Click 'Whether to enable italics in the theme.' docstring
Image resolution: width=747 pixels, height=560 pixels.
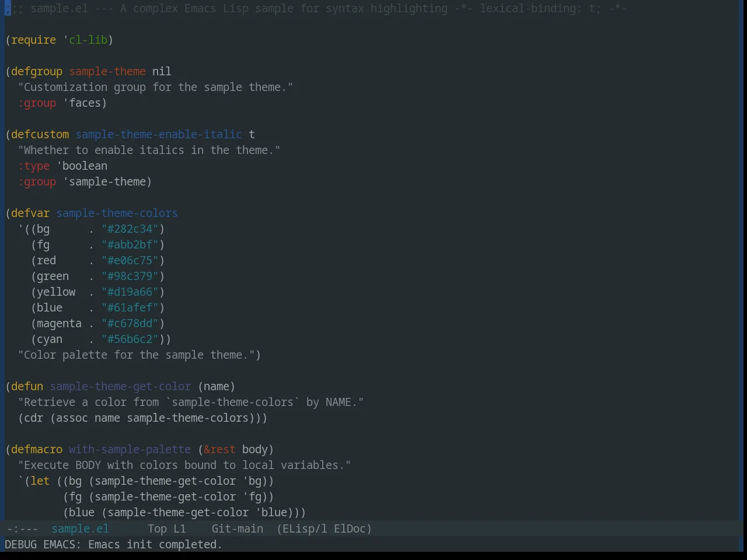[149, 150]
